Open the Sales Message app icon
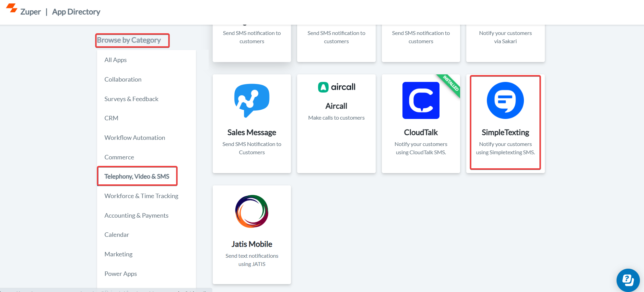This screenshot has width=644, height=292. 252,100
